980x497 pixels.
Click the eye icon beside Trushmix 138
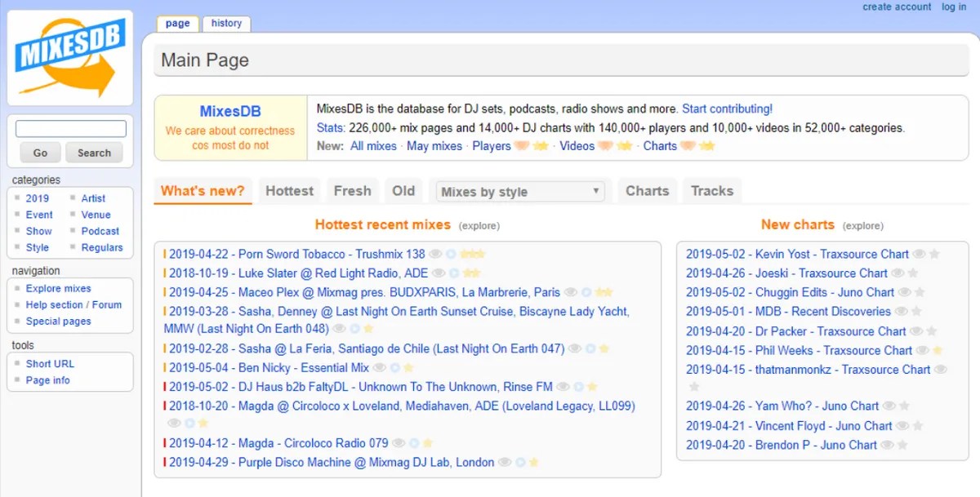tap(437, 254)
